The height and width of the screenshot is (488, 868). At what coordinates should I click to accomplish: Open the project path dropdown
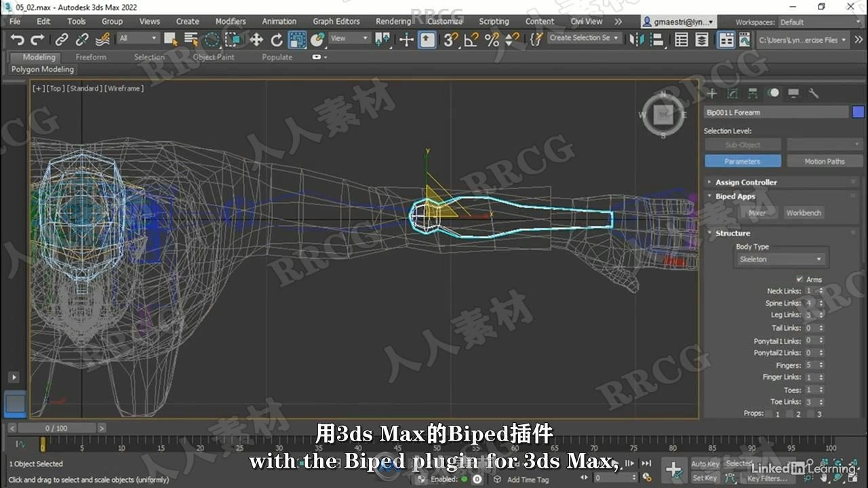(x=802, y=40)
